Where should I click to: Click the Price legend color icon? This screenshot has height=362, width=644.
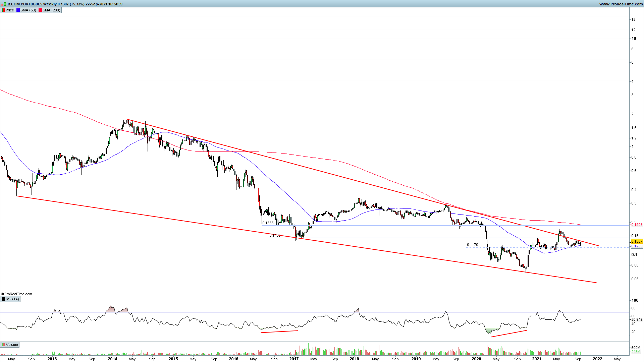(x=3, y=10)
